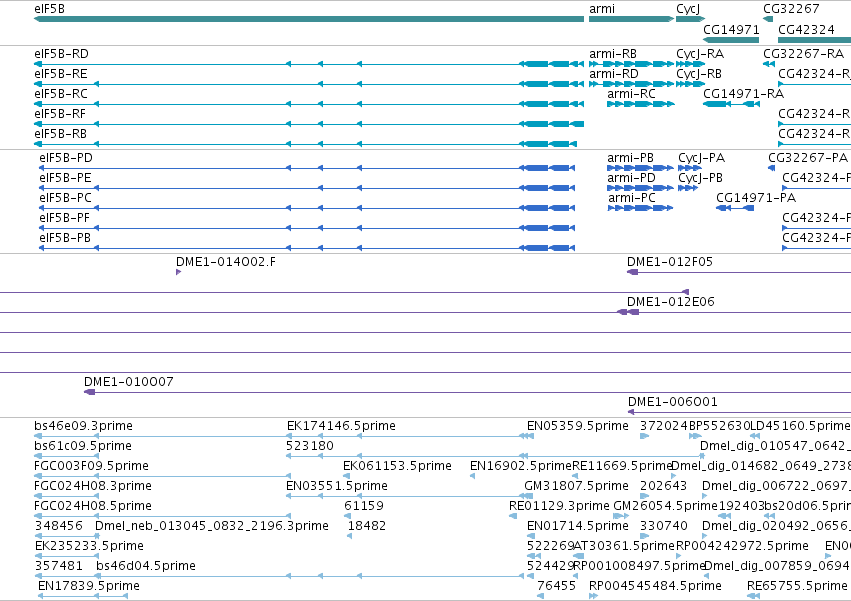Select protein eIF5B-PD
This screenshot has width=851, height=601.
[x=66, y=158]
